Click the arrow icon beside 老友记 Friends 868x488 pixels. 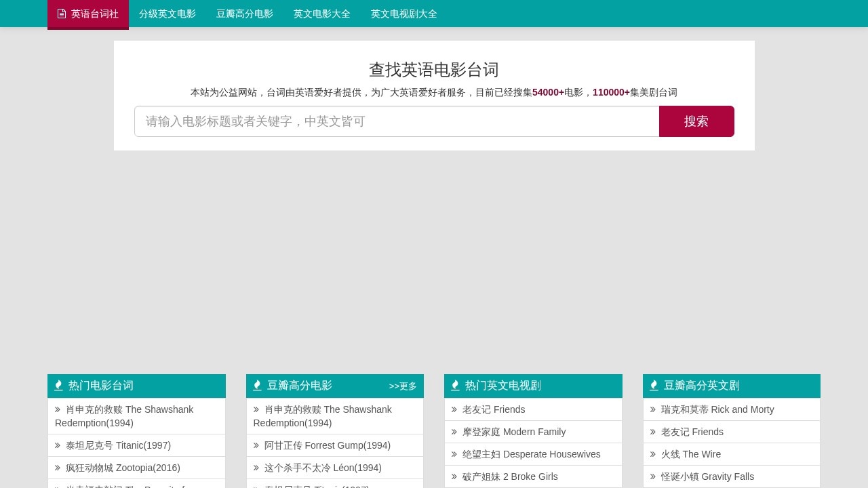(x=454, y=409)
